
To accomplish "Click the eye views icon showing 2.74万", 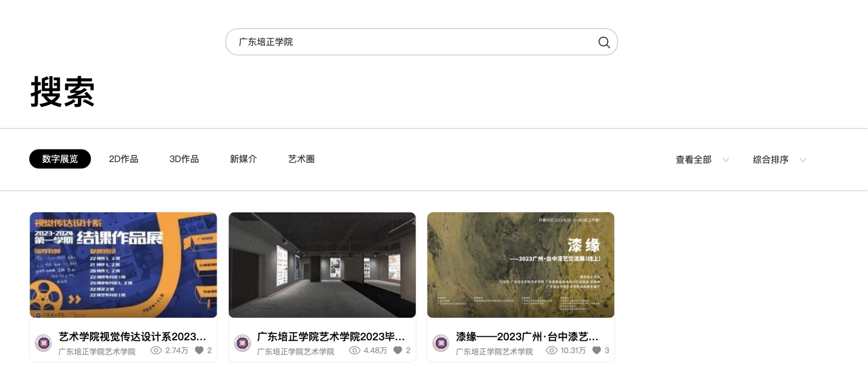I will click(156, 350).
